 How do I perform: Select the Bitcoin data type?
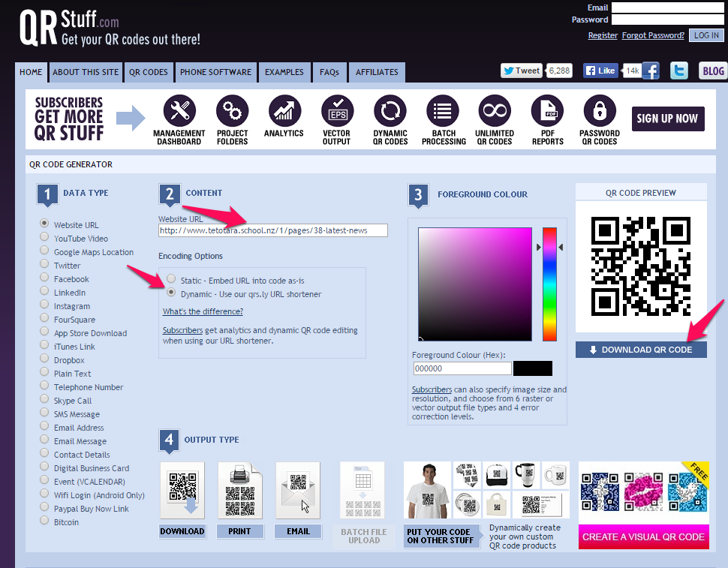pos(44,520)
